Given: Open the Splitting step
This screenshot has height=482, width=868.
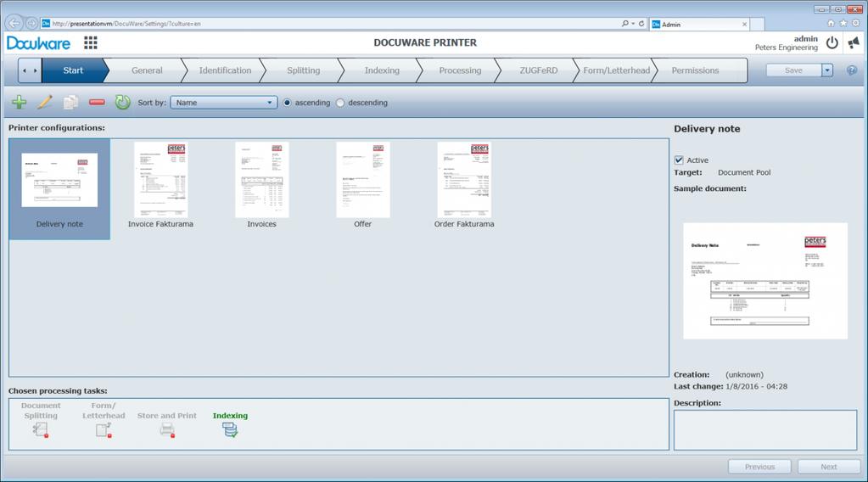Looking at the screenshot, I should (x=304, y=70).
